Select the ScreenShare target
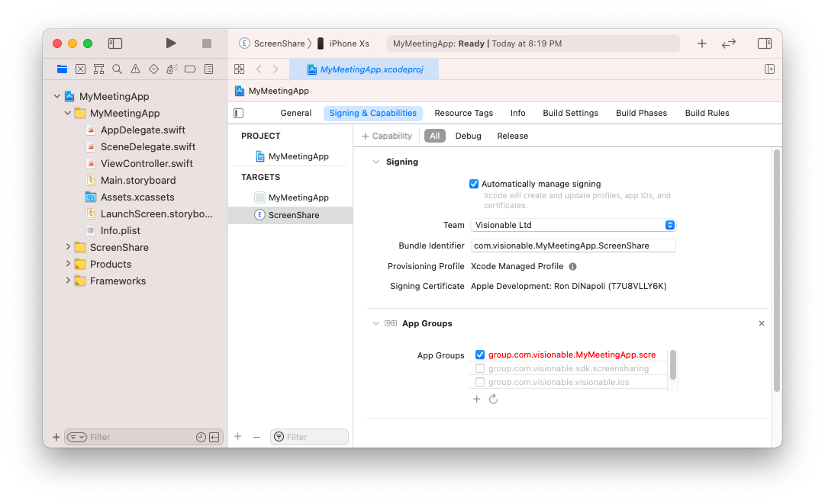 291,215
